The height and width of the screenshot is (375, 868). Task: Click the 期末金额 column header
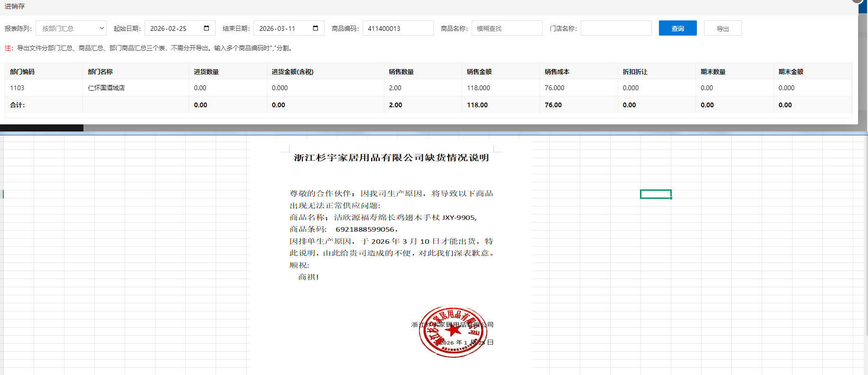click(791, 72)
